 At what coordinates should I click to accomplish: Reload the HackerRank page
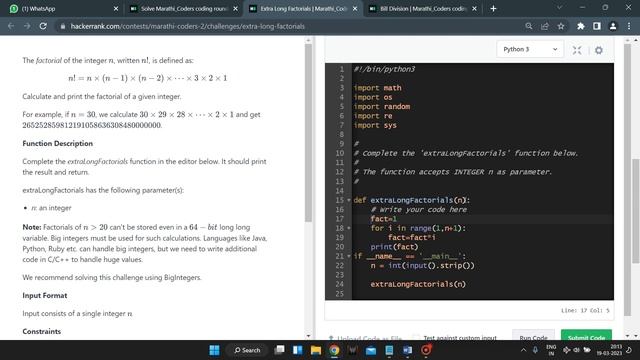[x=43, y=26]
